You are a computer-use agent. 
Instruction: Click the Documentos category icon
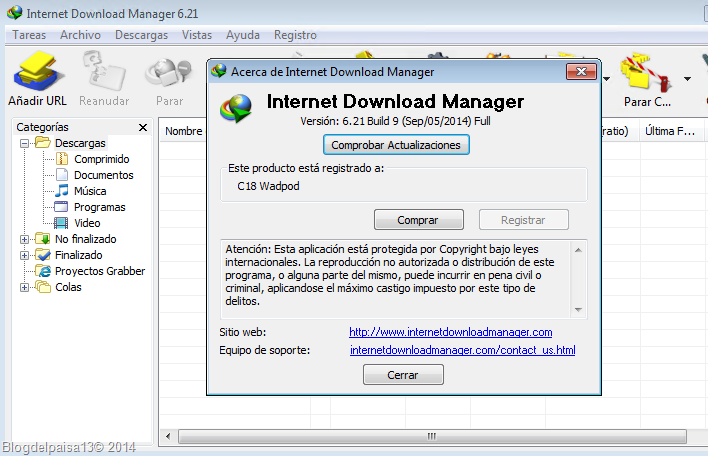pos(62,175)
